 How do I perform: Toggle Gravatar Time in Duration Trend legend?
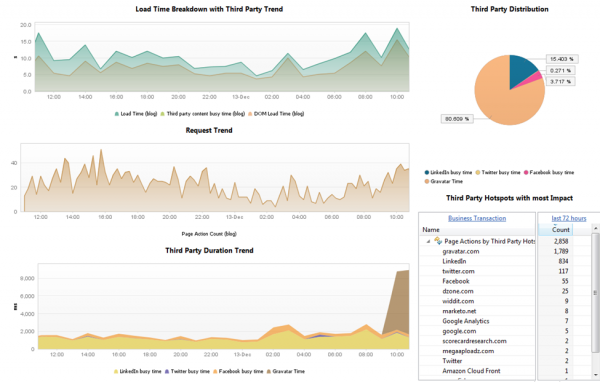pos(285,371)
